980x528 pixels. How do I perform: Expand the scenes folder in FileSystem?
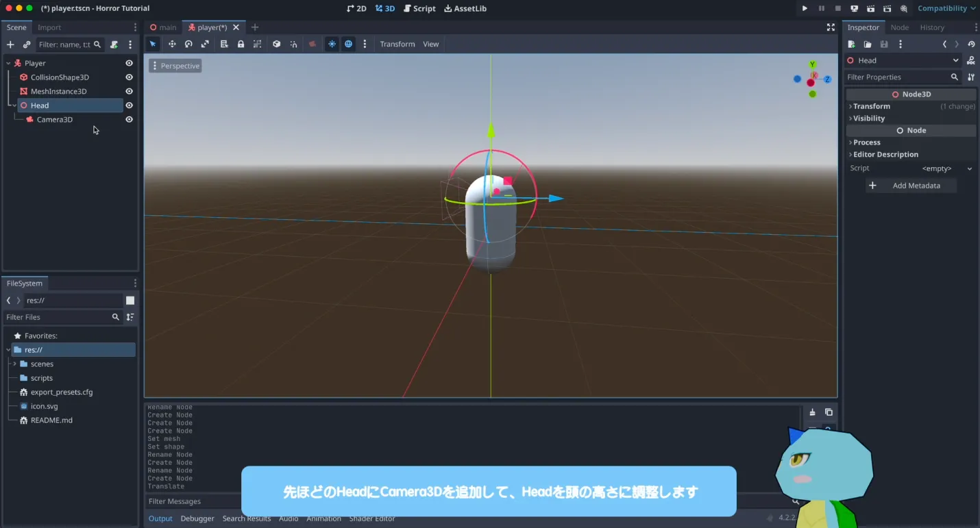point(14,364)
